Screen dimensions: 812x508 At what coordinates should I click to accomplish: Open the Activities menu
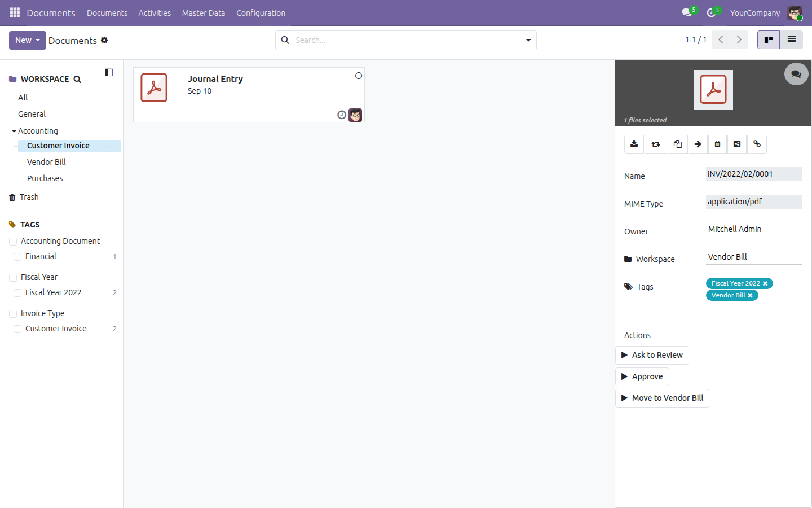coord(155,12)
